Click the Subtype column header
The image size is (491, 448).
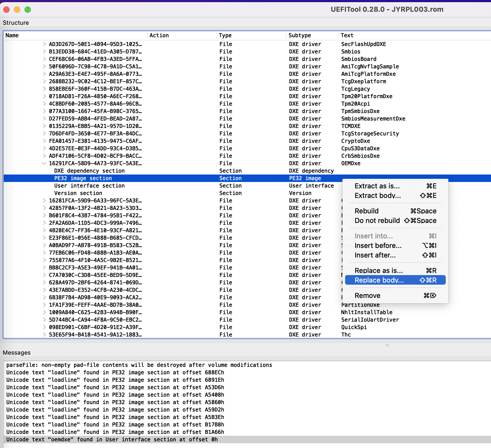tap(300, 35)
